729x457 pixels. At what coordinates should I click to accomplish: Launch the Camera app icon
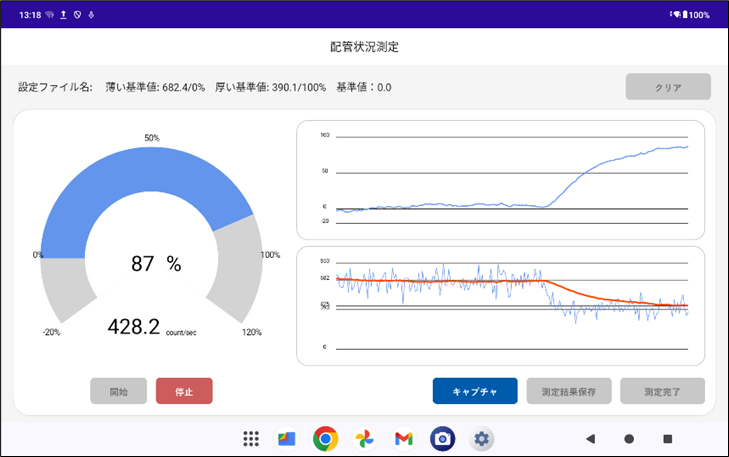pyautogui.click(x=443, y=438)
